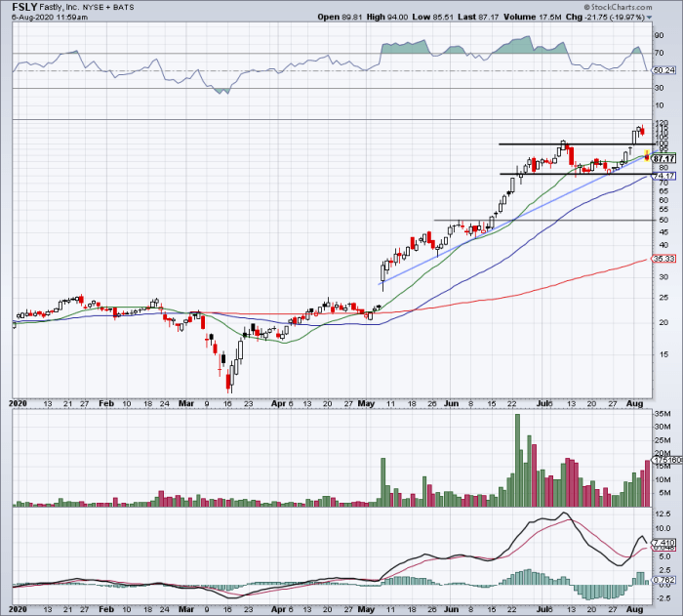Click the RSI current value label 50.24
Screen dimensions: 683x616
(663, 70)
